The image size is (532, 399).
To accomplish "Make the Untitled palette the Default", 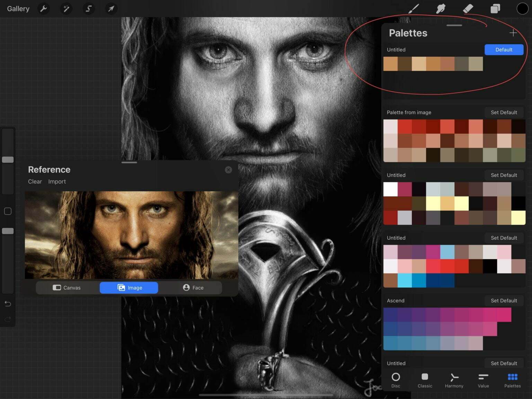I will [504, 50].
